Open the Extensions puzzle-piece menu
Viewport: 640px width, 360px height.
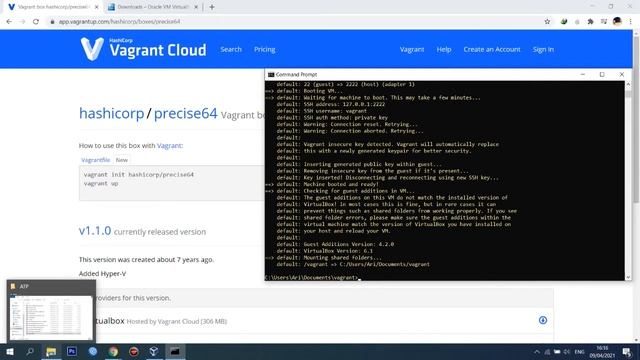(590, 22)
